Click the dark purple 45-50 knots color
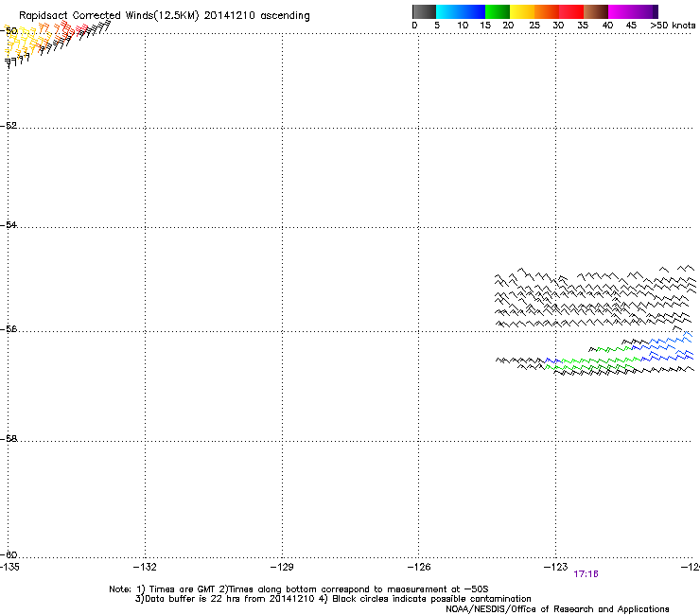The height and width of the screenshot is (615, 700). pos(645,11)
